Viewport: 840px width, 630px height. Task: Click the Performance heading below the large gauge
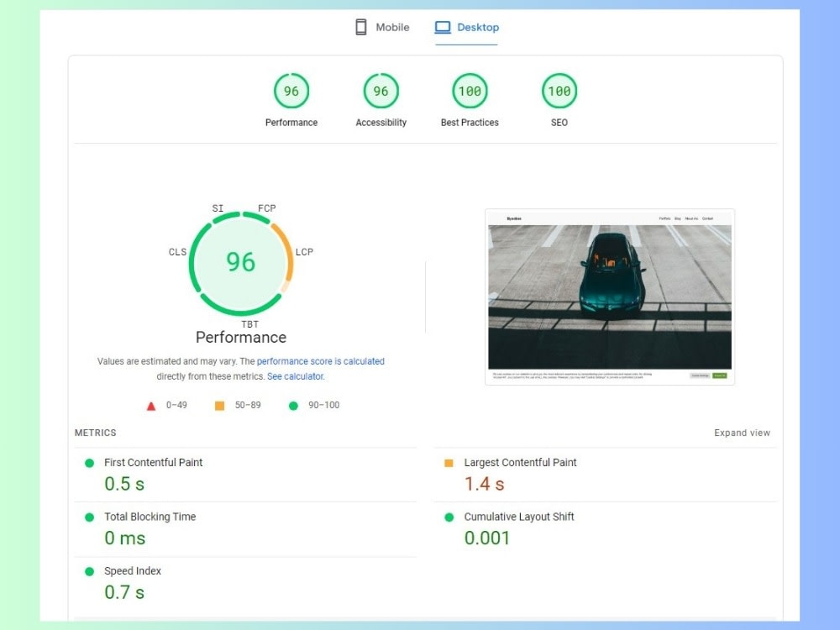point(241,338)
